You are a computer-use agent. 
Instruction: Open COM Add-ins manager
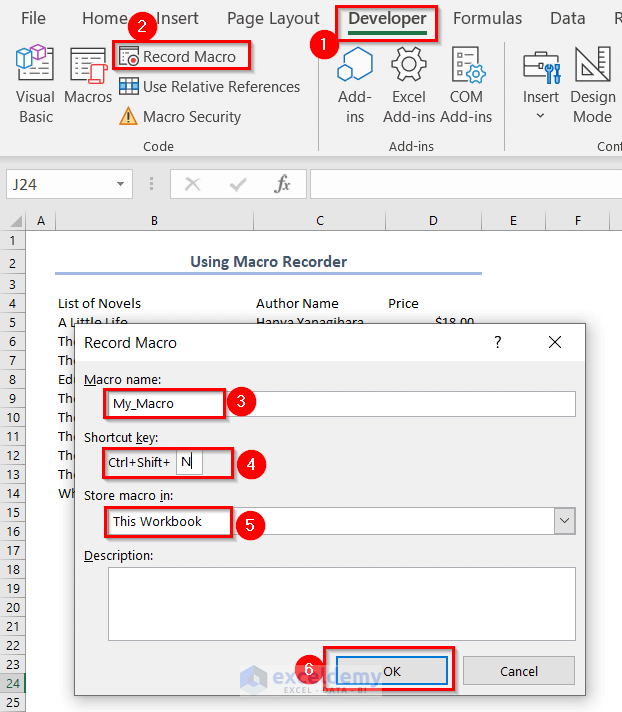pos(466,85)
